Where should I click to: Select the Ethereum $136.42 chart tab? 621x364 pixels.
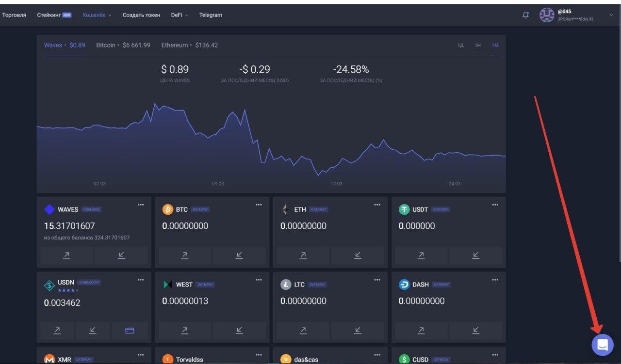pyautogui.click(x=190, y=45)
